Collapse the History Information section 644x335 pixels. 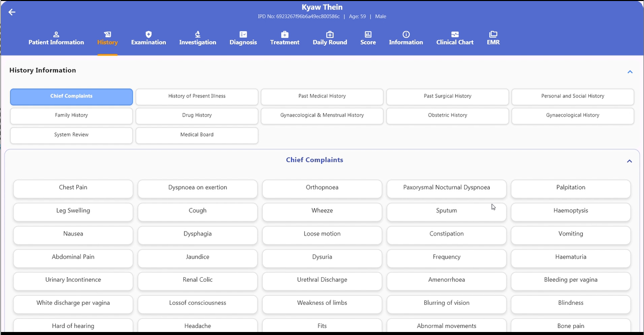click(630, 72)
